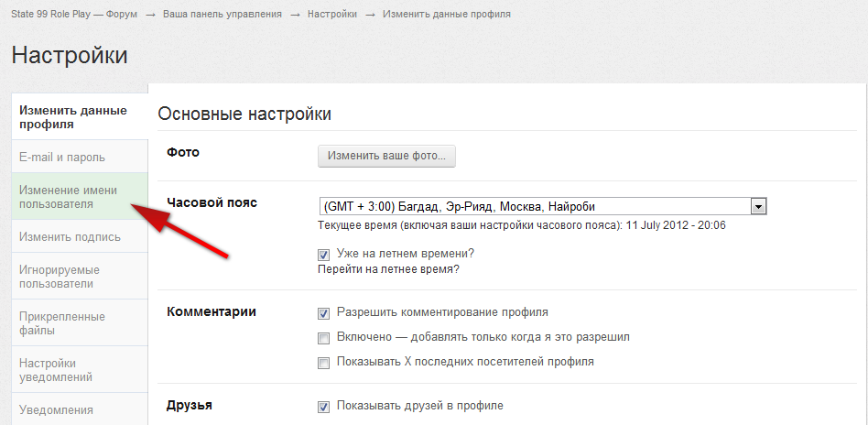868x425 pixels.
Task: Enable Показывать X последних посетителей профиля
Action: [324, 364]
